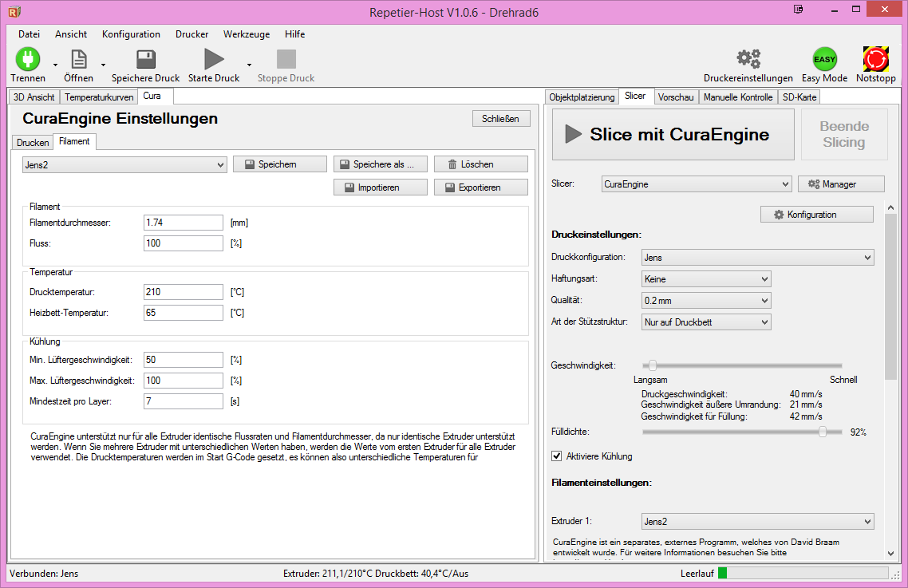Click the Speichere Druck floppy icon
The image size is (908, 588).
146,59
